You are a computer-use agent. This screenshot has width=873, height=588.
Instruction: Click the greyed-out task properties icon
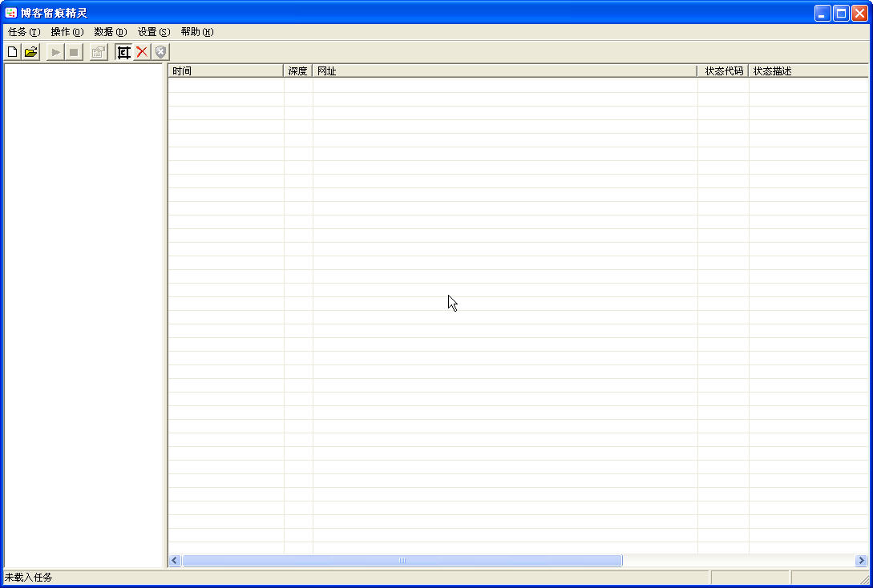98,52
